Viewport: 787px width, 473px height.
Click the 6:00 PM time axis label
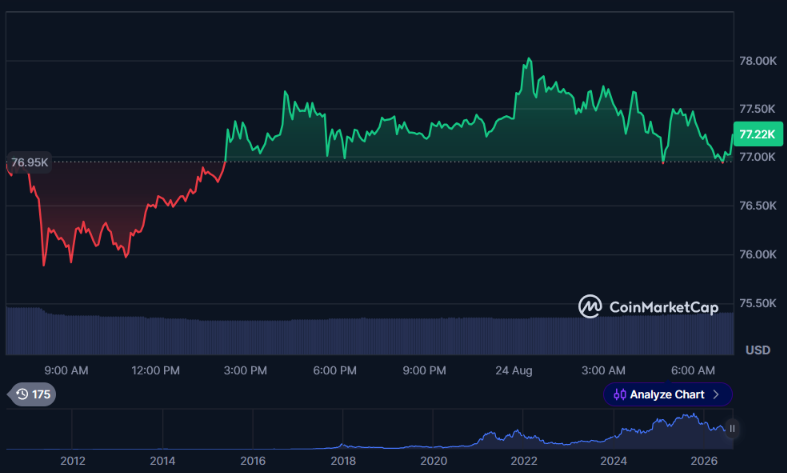pos(335,371)
